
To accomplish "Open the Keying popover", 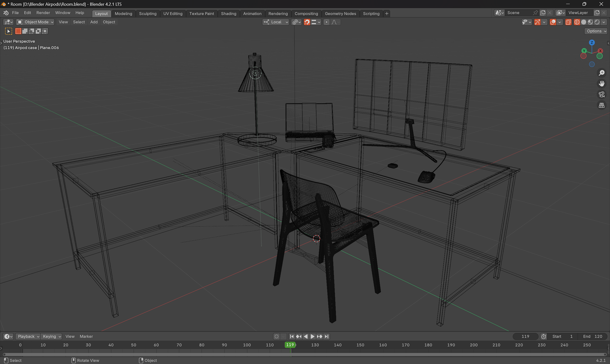I will [x=51, y=336].
